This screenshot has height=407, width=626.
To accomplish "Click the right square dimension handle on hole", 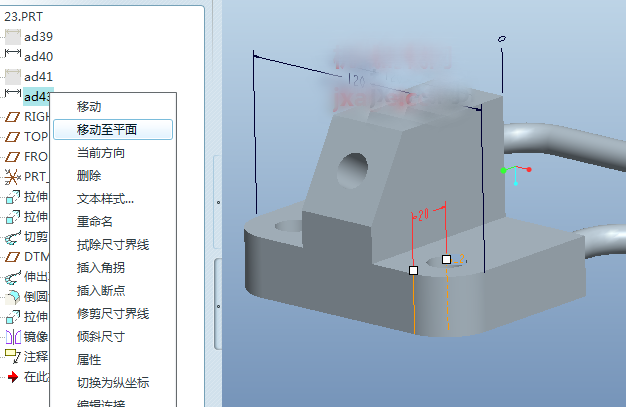I will tap(446, 260).
